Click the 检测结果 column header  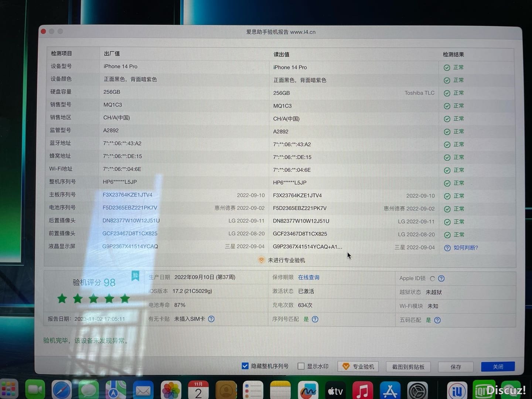click(x=453, y=54)
